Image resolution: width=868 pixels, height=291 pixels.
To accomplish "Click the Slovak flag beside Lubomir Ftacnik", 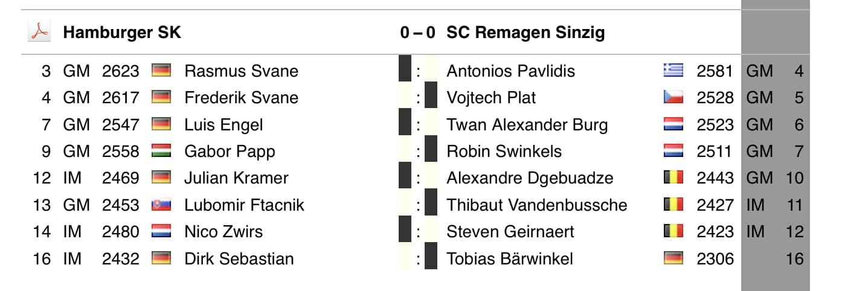I will coord(161,205).
